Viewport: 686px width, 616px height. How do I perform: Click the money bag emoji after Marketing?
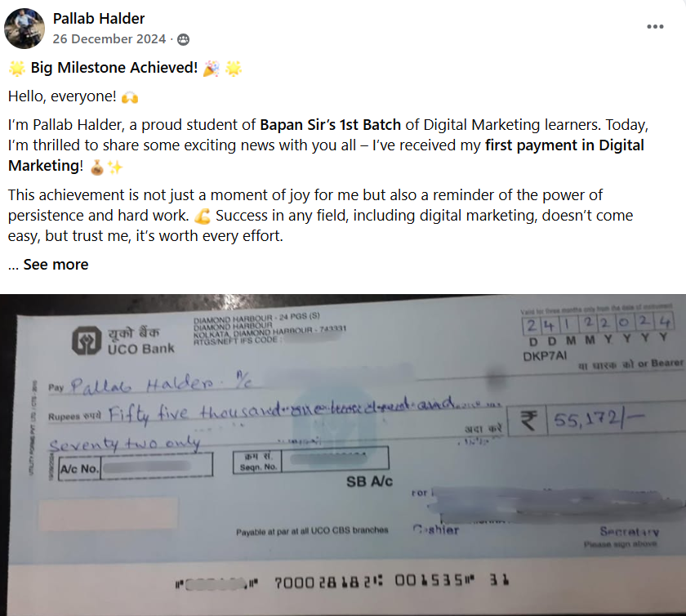tap(96, 167)
